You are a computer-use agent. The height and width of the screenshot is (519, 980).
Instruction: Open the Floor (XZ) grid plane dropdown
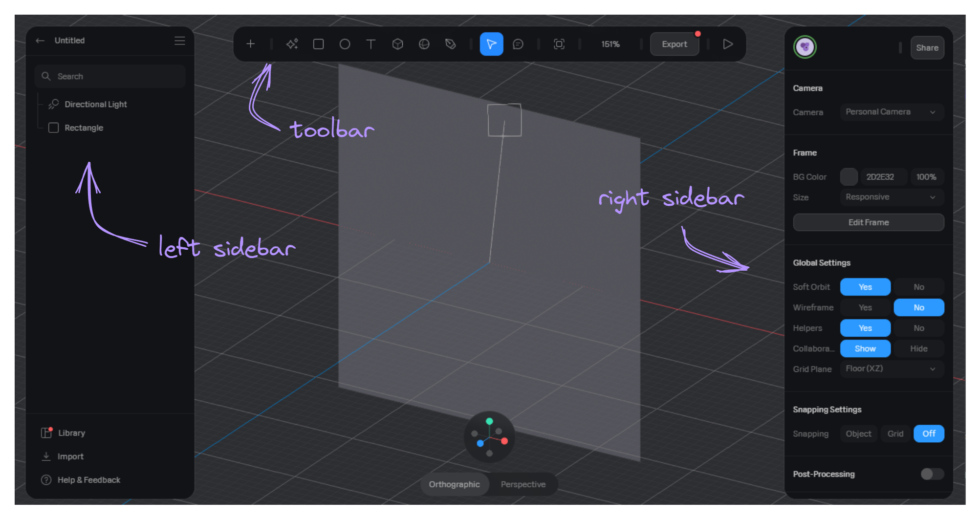click(892, 368)
